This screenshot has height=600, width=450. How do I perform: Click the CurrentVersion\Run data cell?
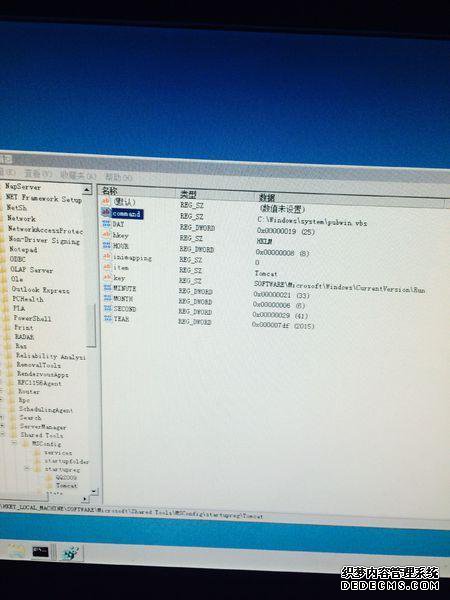pyautogui.click(x=339, y=287)
